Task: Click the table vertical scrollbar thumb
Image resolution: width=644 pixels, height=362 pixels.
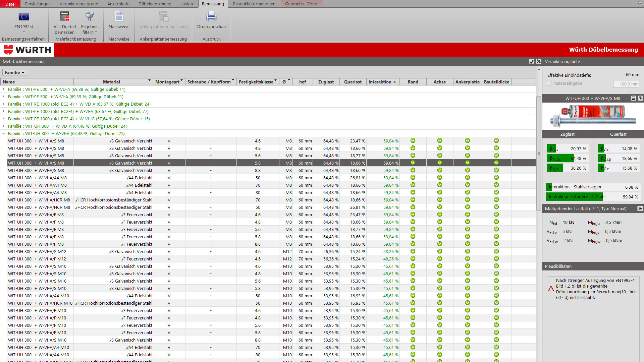Action: [539, 153]
